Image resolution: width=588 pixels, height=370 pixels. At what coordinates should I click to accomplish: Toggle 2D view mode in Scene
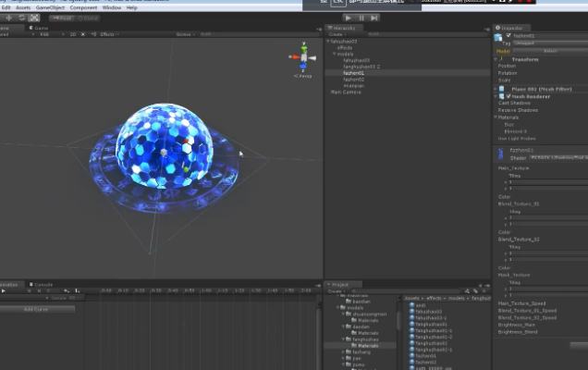[x=72, y=34]
